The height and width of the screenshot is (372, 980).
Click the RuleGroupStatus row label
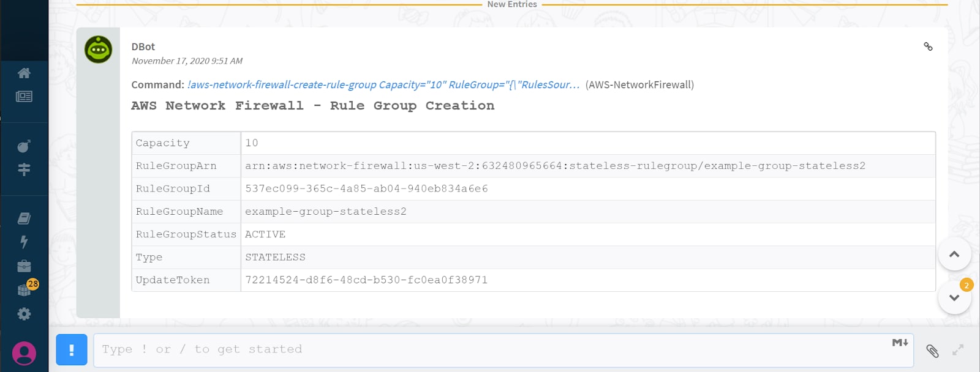click(186, 234)
